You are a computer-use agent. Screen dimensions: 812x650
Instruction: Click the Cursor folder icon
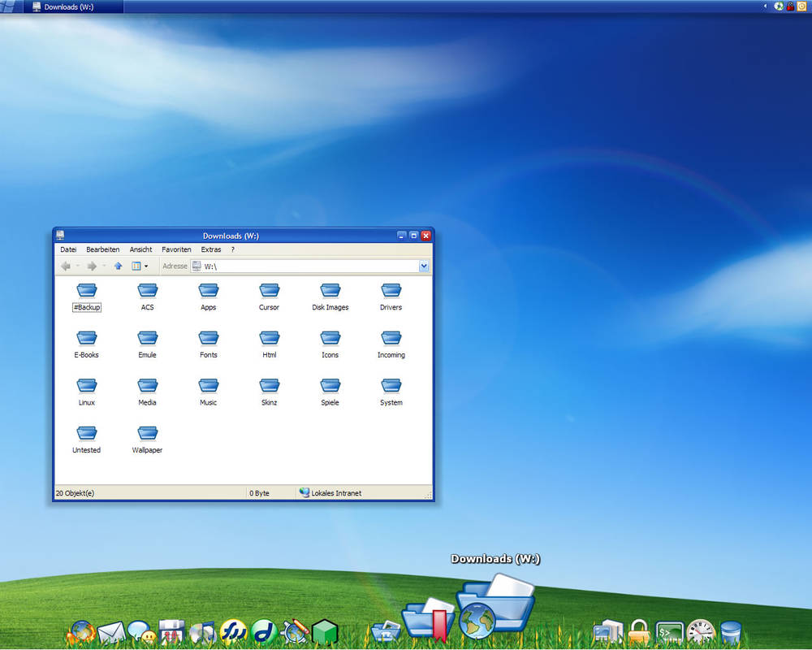click(x=270, y=290)
